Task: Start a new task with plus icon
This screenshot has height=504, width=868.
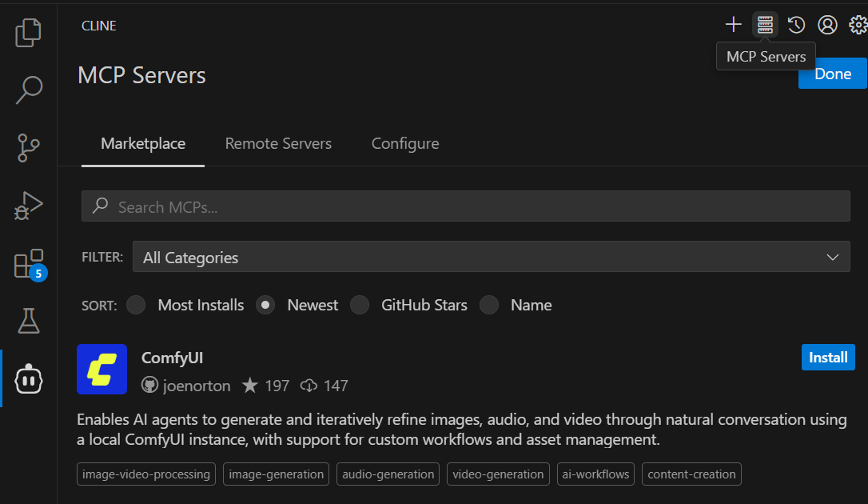Action: pyautogui.click(x=733, y=24)
